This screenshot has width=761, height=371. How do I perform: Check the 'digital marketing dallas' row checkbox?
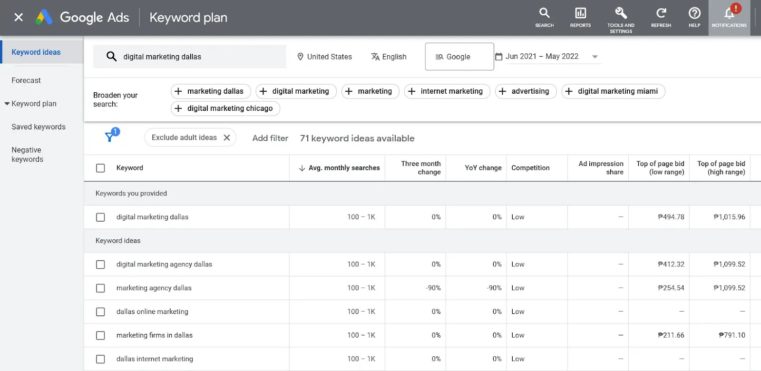tap(100, 217)
